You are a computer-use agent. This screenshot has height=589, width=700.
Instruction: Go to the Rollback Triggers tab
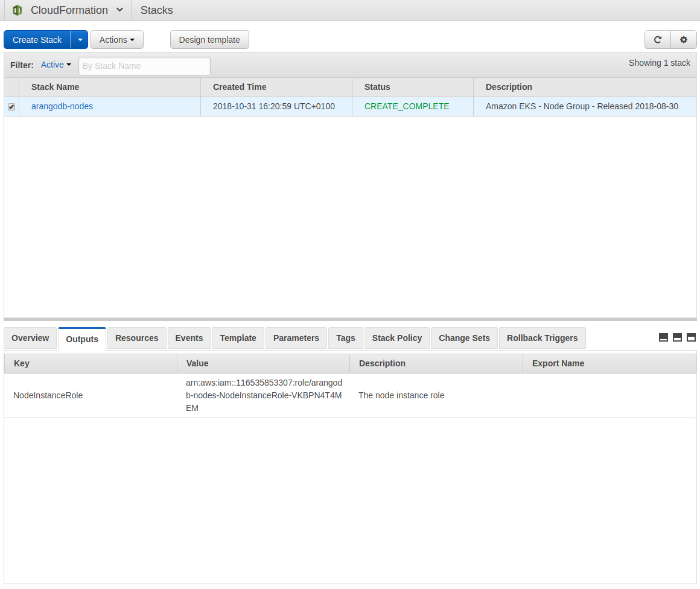[542, 338]
